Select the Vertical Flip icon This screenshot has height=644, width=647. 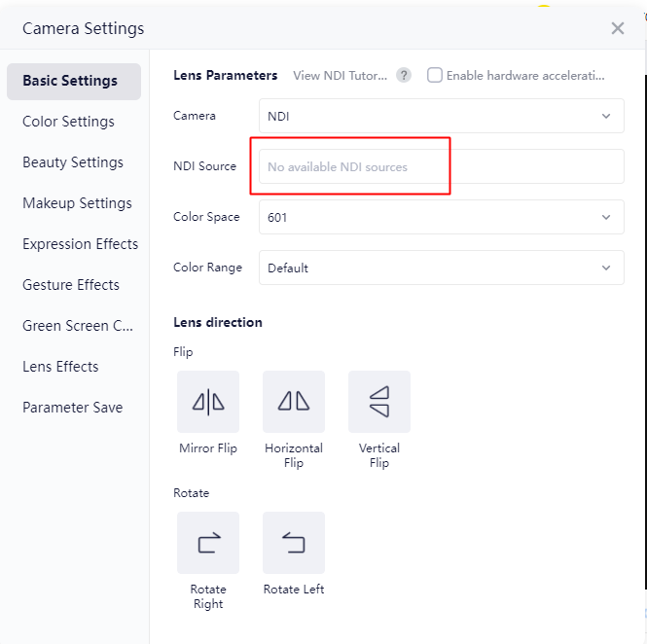pyautogui.click(x=379, y=402)
